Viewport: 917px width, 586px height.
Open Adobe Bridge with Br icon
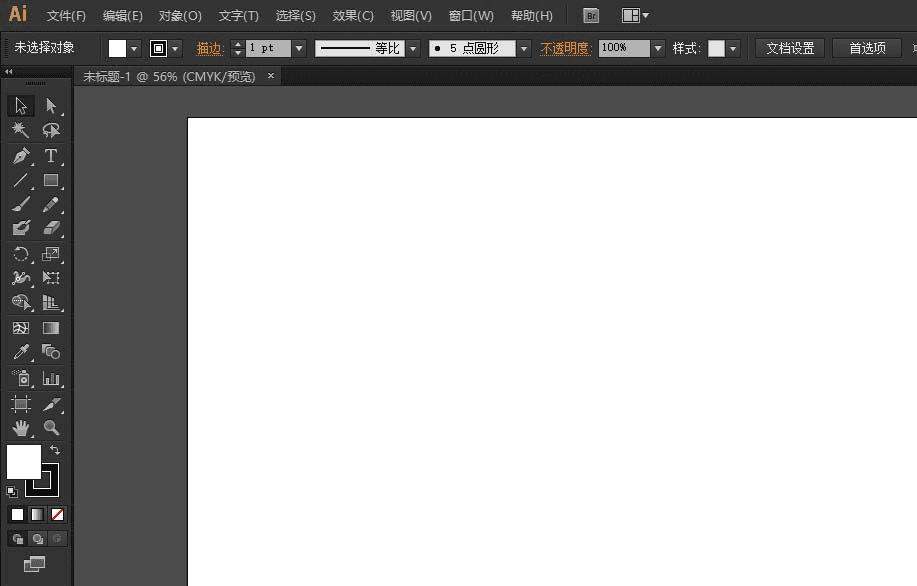tap(591, 16)
